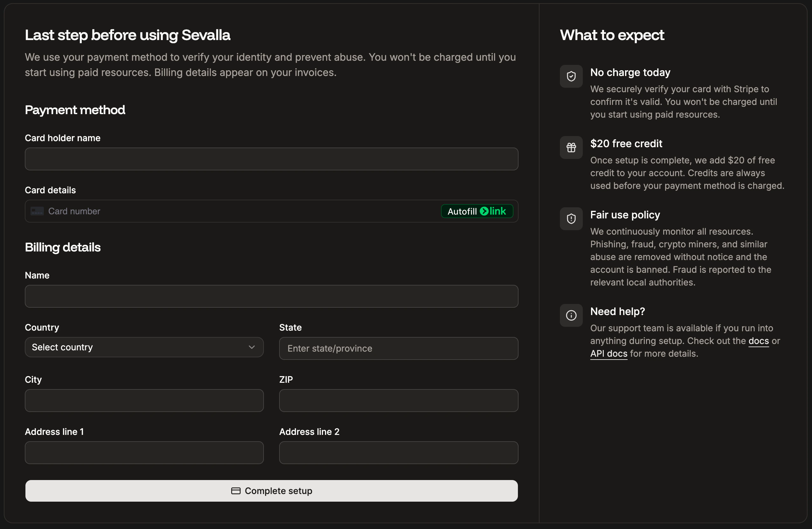
Task: Click the "Country" label
Action: click(x=42, y=328)
